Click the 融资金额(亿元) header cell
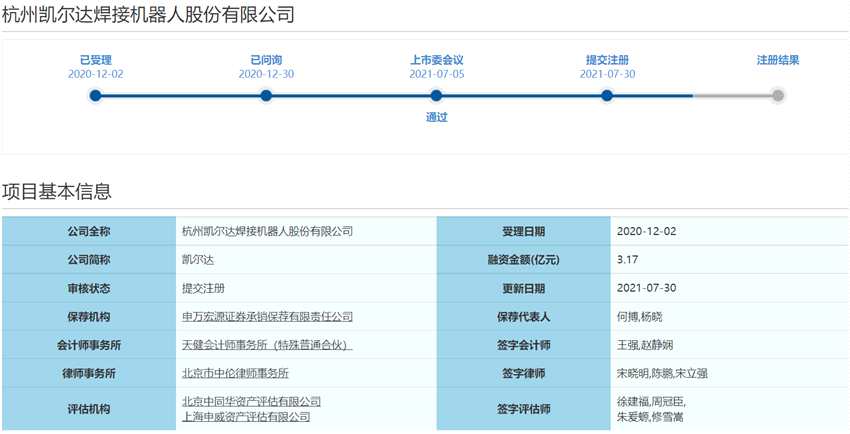The width and height of the screenshot is (850, 434). [x=524, y=260]
